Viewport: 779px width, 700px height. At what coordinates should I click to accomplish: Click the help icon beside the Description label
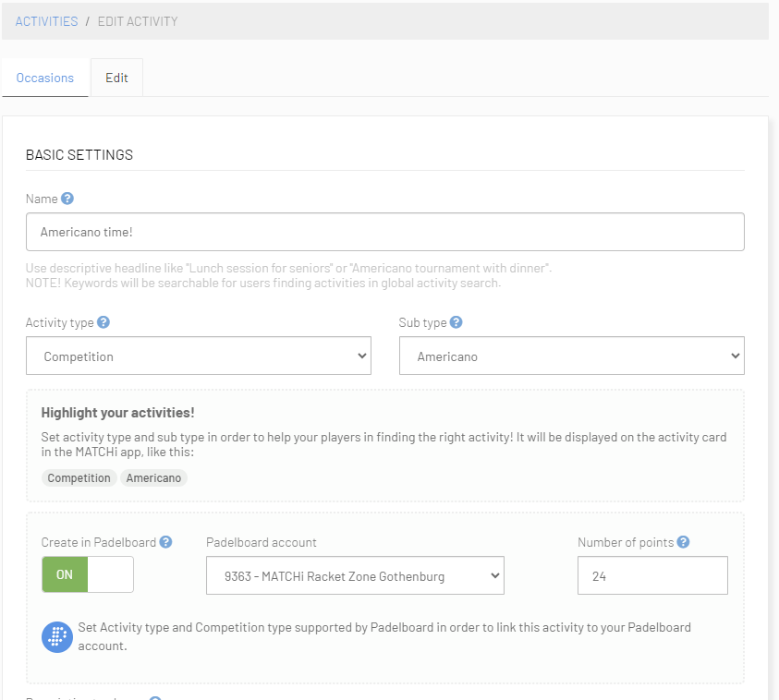click(155, 697)
